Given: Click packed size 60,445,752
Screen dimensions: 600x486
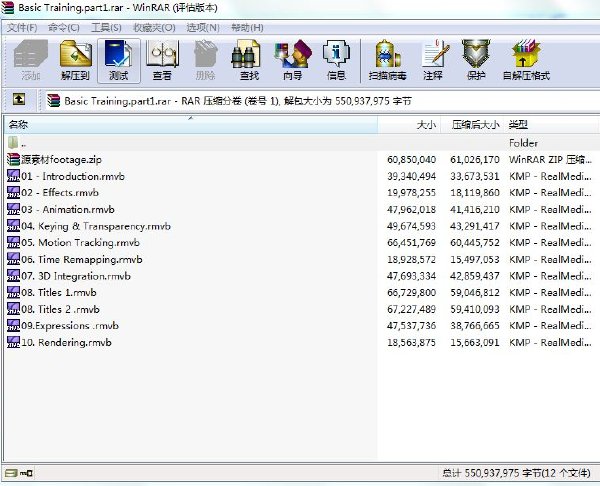Looking at the screenshot, I should (x=475, y=242).
